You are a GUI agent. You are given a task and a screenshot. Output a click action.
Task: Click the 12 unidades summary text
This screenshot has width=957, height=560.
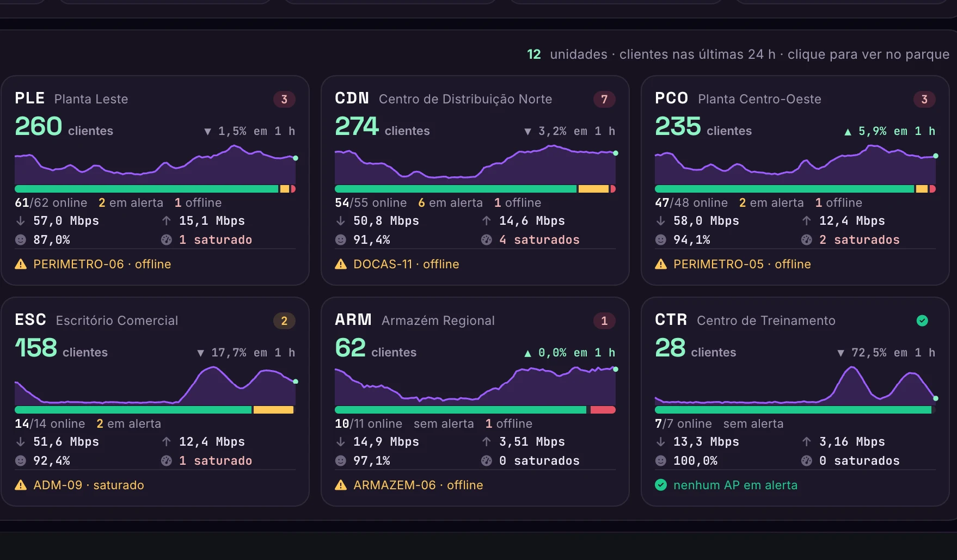coord(738,54)
